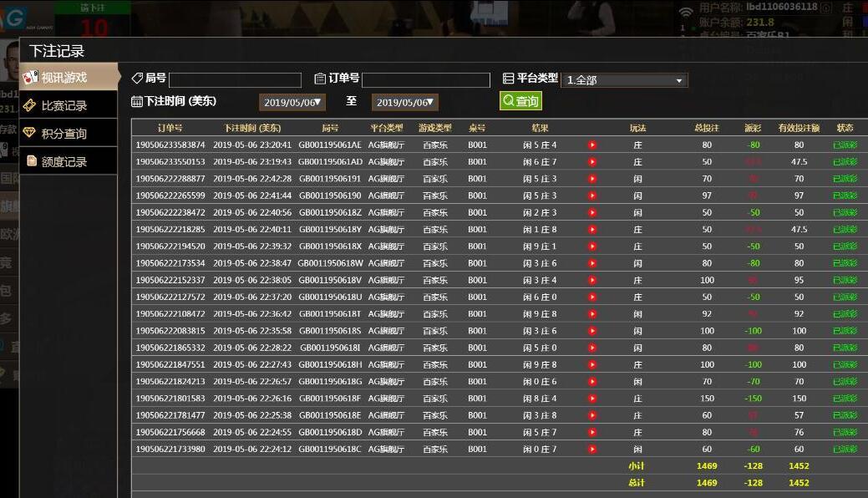Click the 结果 column header
The width and height of the screenshot is (868, 498).
tap(540, 128)
